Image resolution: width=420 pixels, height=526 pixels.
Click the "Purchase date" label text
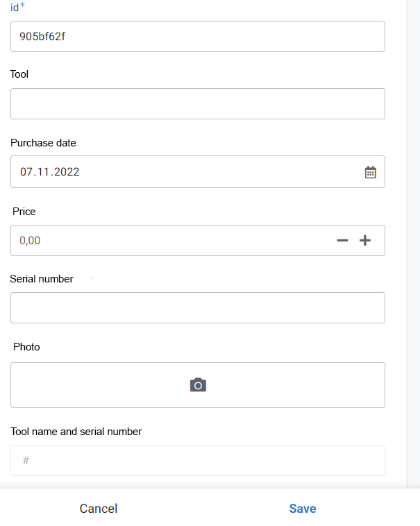tap(43, 143)
